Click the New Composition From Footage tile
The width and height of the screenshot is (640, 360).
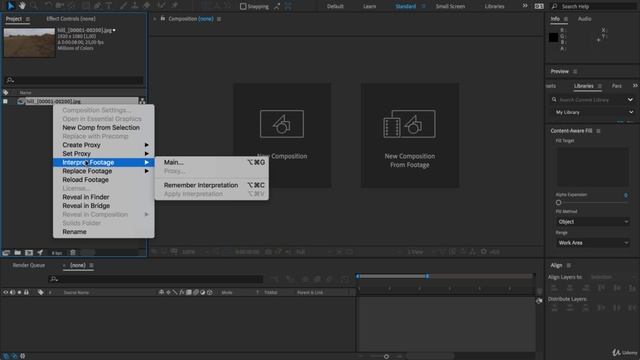coord(410,135)
